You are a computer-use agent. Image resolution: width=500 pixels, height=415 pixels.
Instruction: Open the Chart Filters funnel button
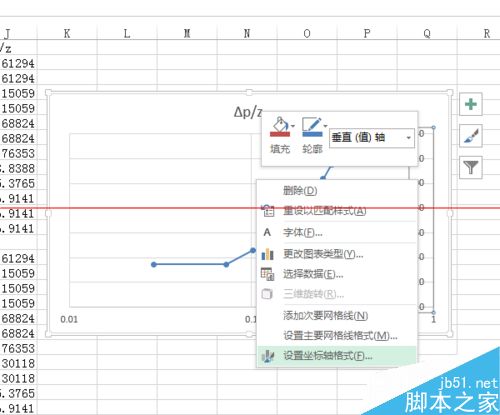471,167
